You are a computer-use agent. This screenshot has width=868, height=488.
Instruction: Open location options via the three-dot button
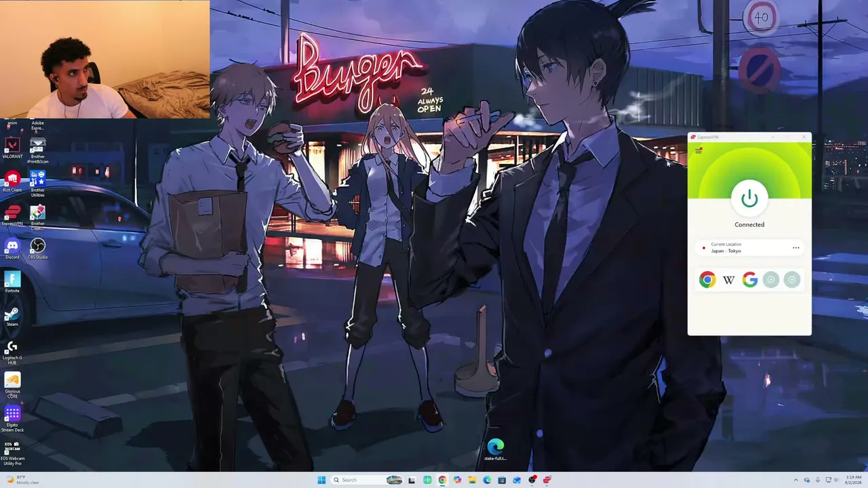tap(796, 248)
